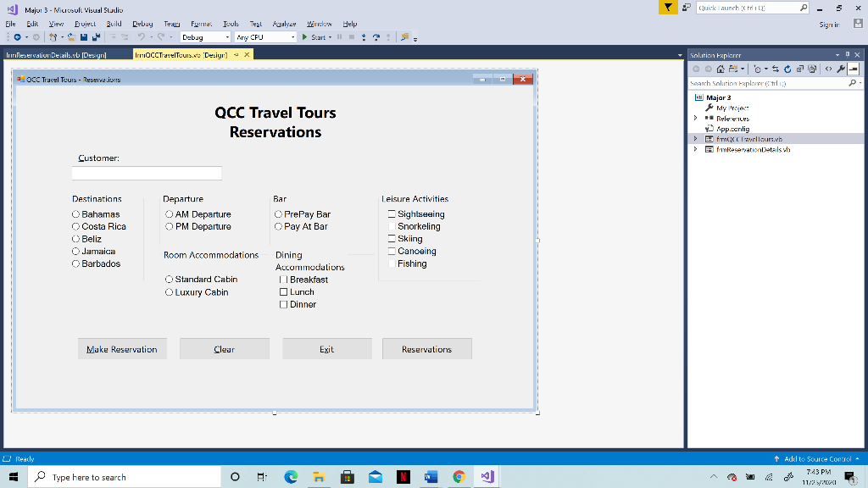Click the Start debugging button

pos(314,37)
